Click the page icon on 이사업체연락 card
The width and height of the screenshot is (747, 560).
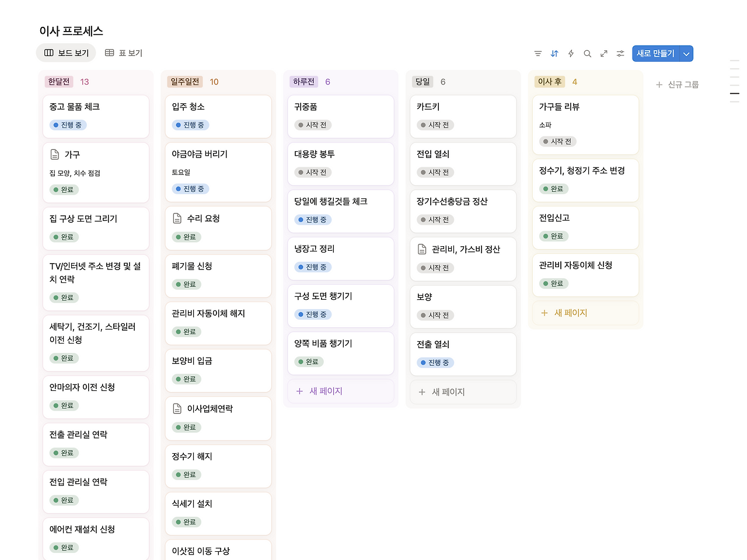[x=177, y=408]
